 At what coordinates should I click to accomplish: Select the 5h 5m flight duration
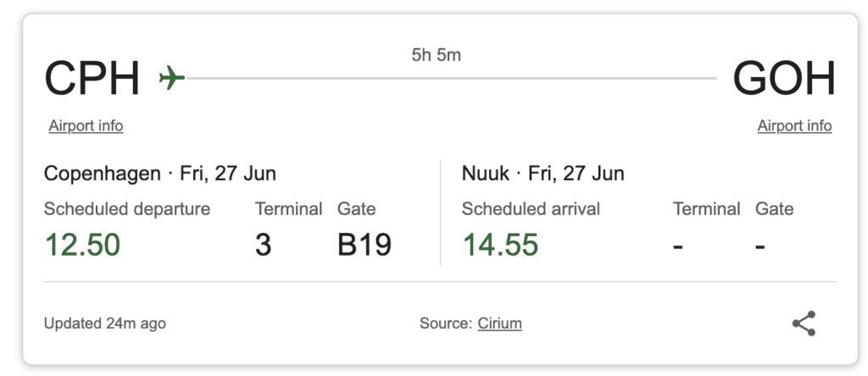tap(436, 56)
